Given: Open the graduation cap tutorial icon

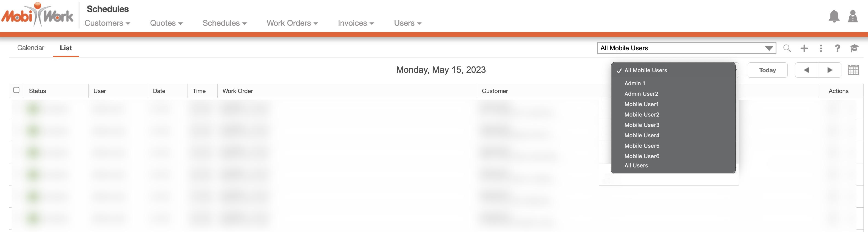Looking at the screenshot, I should (x=854, y=48).
